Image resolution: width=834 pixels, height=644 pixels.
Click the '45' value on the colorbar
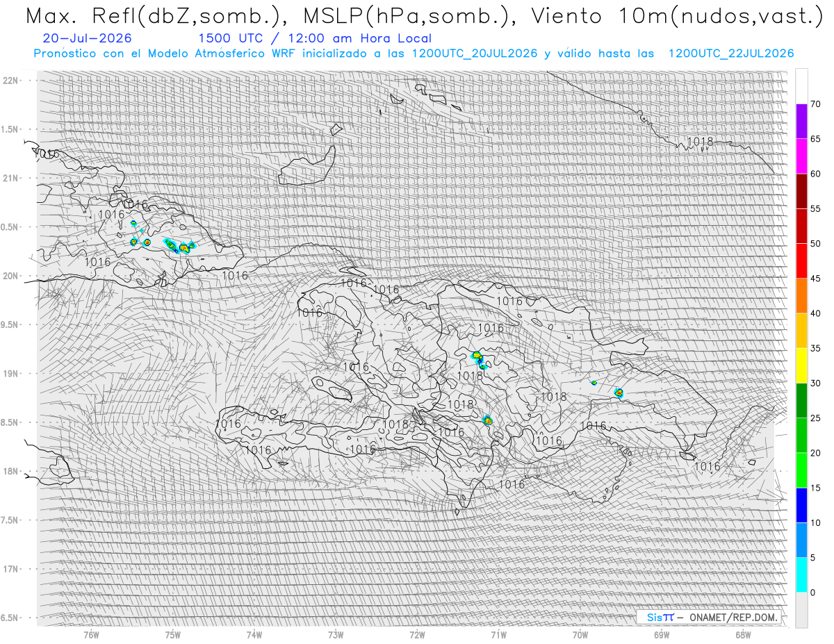[x=816, y=279]
